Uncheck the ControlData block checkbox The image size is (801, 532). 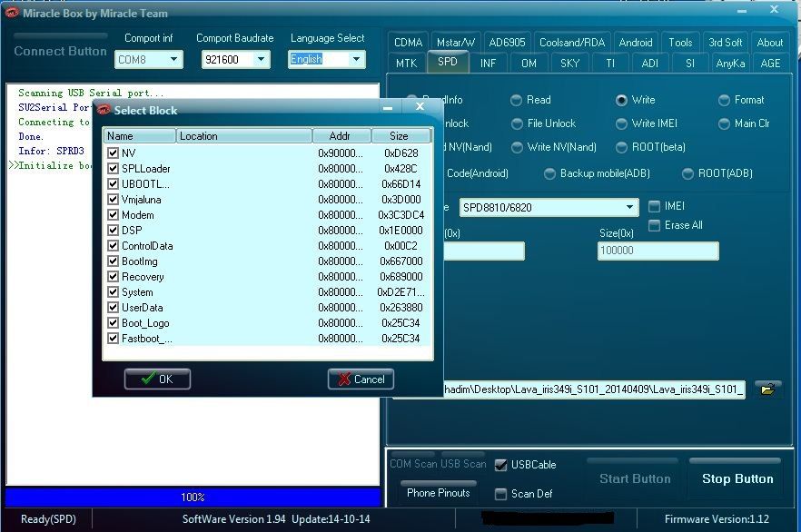[x=113, y=246]
